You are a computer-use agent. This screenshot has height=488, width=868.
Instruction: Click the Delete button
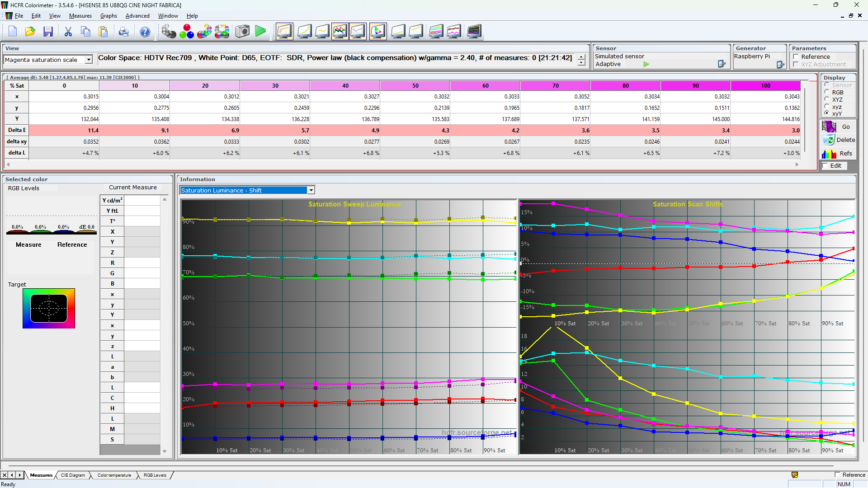pyautogui.click(x=838, y=140)
